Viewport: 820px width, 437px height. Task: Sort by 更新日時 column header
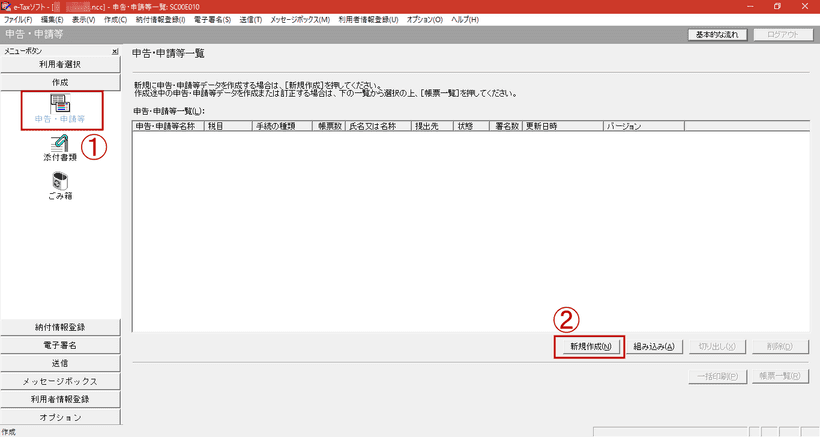point(563,126)
